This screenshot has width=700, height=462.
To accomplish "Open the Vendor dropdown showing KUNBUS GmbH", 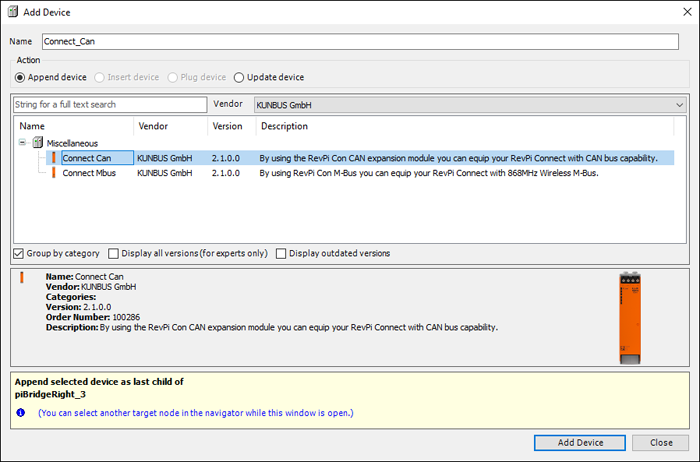I will (470, 105).
